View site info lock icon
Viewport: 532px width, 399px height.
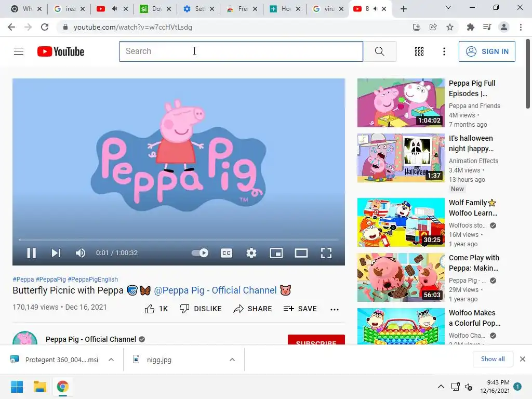point(65,27)
